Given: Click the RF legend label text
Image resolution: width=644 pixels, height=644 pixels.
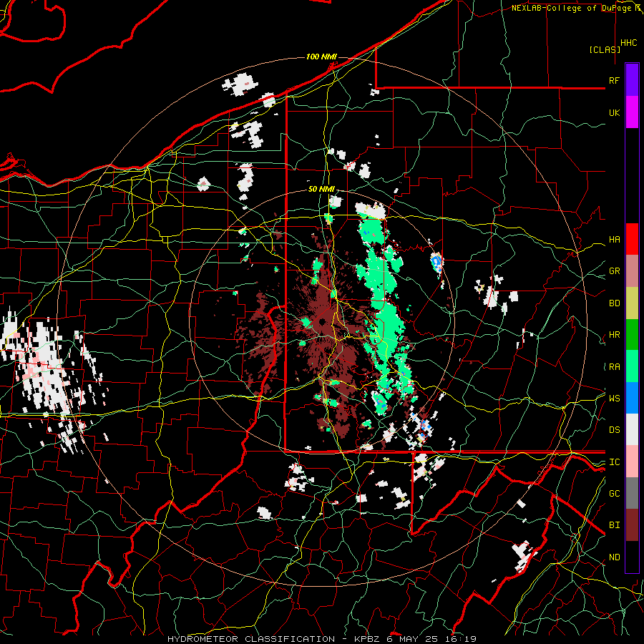Looking at the screenshot, I should click(614, 80).
